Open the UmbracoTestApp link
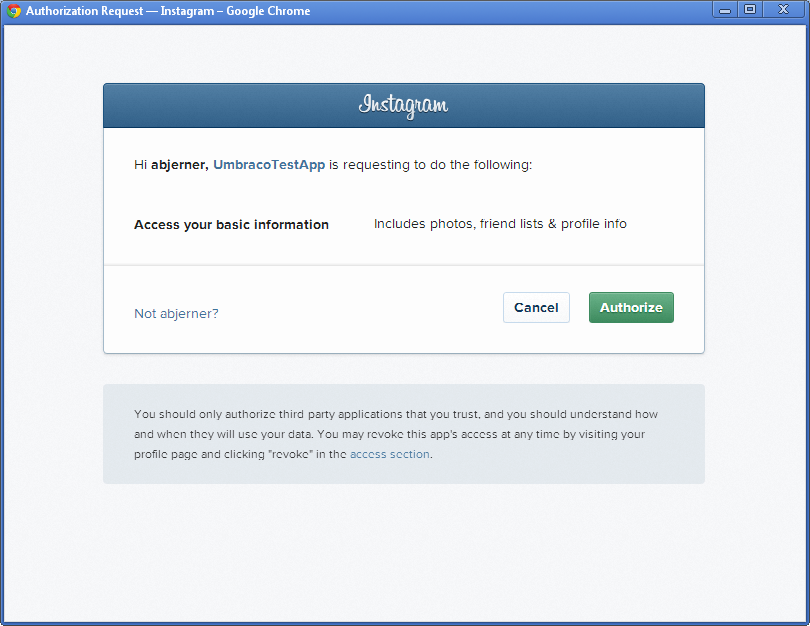 [269, 165]
